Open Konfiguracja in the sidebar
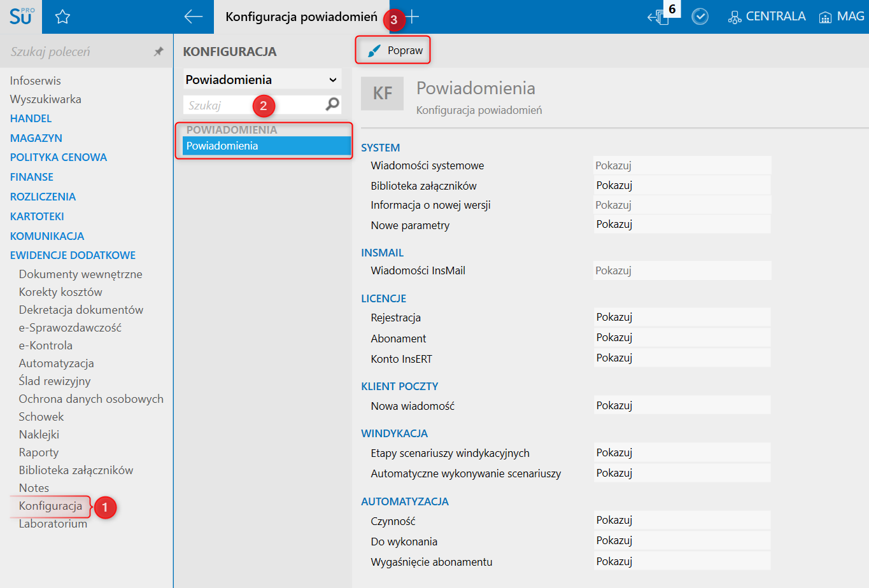 (50, 506)
